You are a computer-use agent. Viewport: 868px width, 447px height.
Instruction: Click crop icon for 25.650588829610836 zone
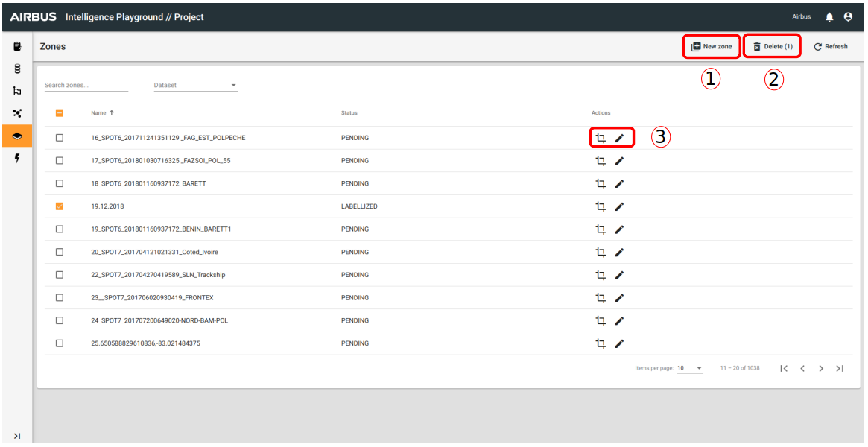(x=601, y=343)
